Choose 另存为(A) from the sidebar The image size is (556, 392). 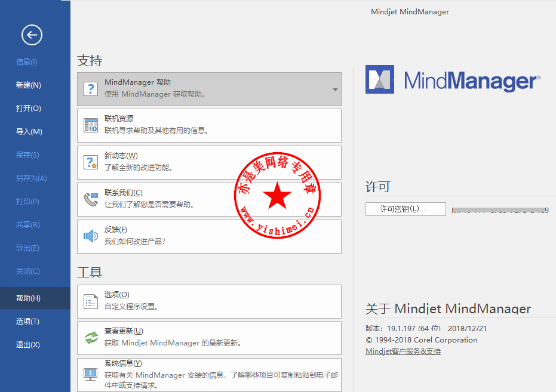coord(31,178)
